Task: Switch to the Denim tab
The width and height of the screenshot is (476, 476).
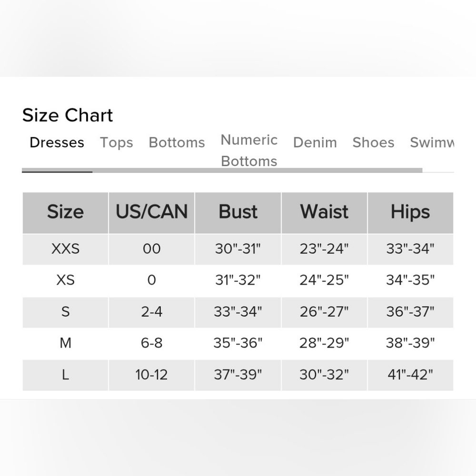Action: [315, 142]
